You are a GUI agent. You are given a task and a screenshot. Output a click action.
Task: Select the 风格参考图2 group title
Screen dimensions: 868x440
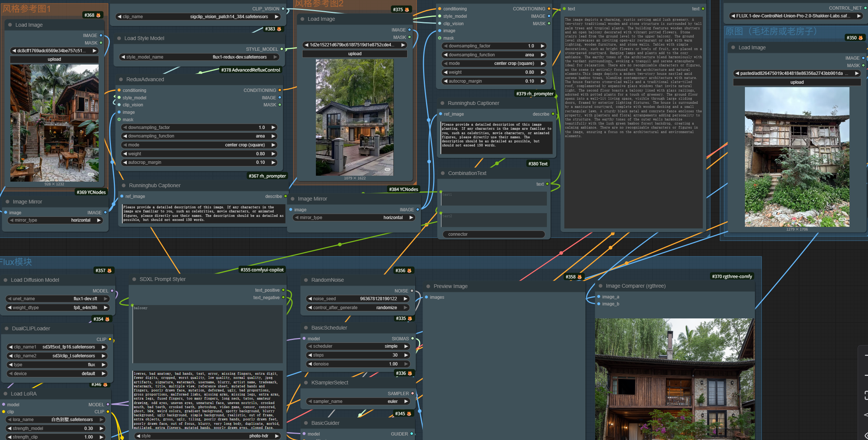(x=319, y=4)
